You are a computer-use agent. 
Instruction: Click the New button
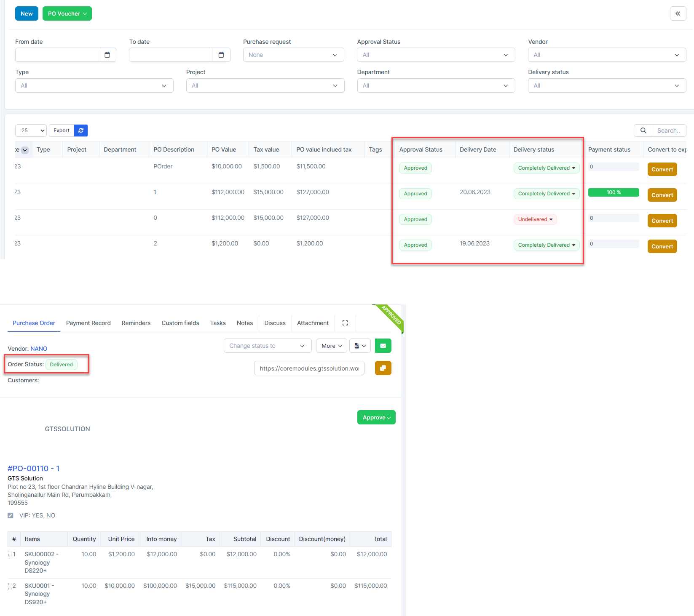pyautogui.click(x=27, y=13)
